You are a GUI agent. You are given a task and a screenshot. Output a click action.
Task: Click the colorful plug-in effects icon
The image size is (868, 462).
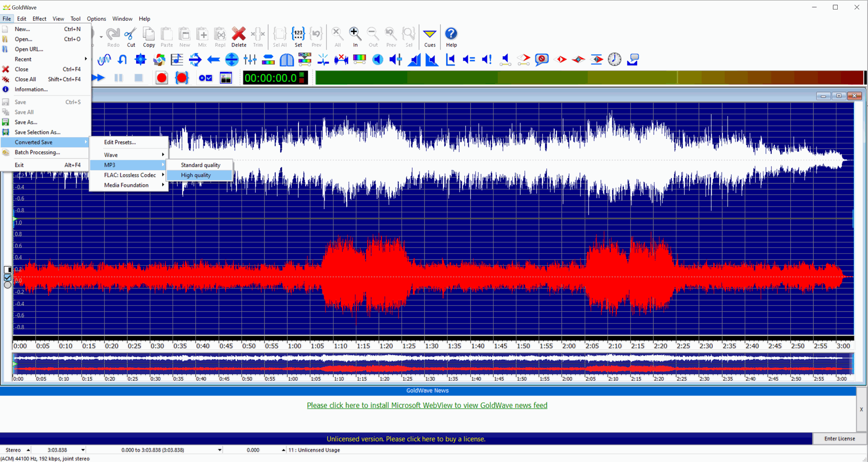point(159,59)
